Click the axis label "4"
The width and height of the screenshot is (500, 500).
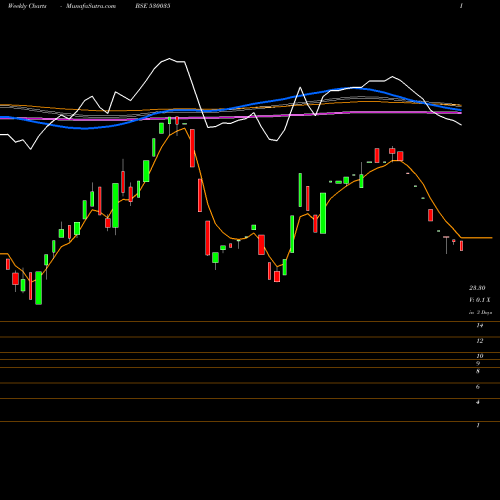tap(478, 402)
